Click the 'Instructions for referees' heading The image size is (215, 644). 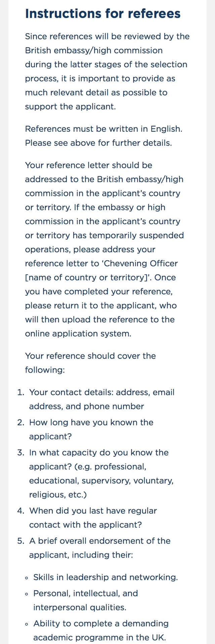[x=103, y=14]
